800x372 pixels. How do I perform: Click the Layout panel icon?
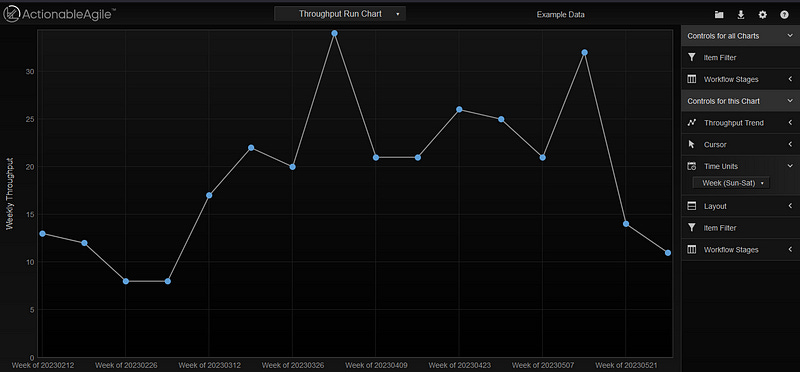click(691, 206)
